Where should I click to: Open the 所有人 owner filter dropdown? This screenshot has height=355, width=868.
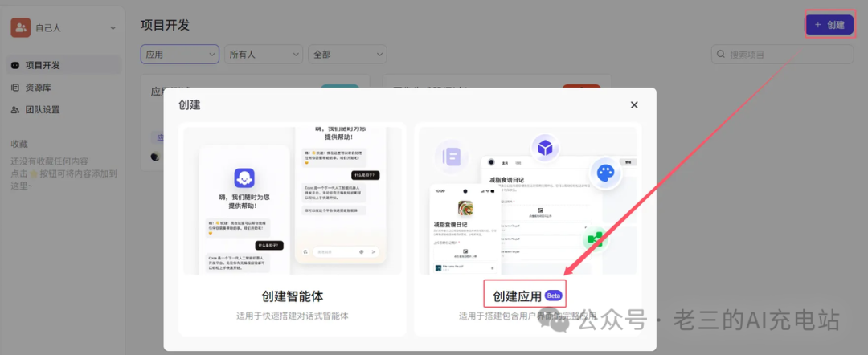tap(264, 54)
